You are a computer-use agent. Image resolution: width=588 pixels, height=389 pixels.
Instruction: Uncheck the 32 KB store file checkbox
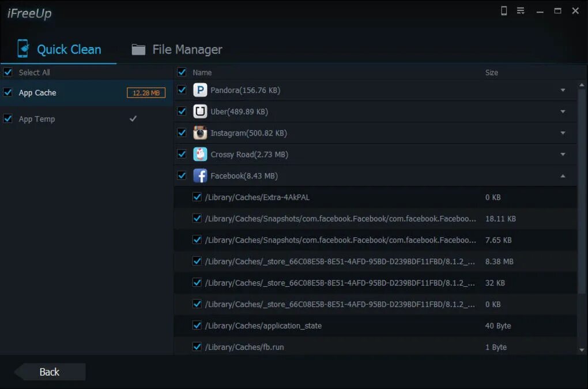click(197, 283)
